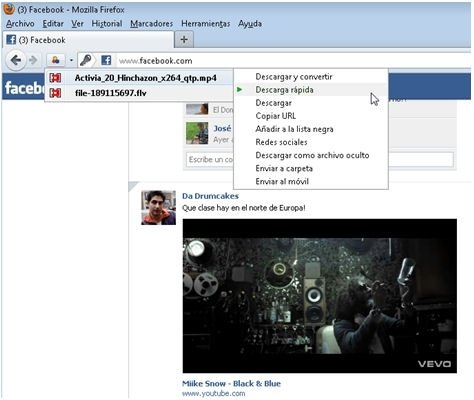Viewport: 474px width, 400px height.
Task: Click the Facebook favicon in address bar
Action: click(x=106, y=60)
